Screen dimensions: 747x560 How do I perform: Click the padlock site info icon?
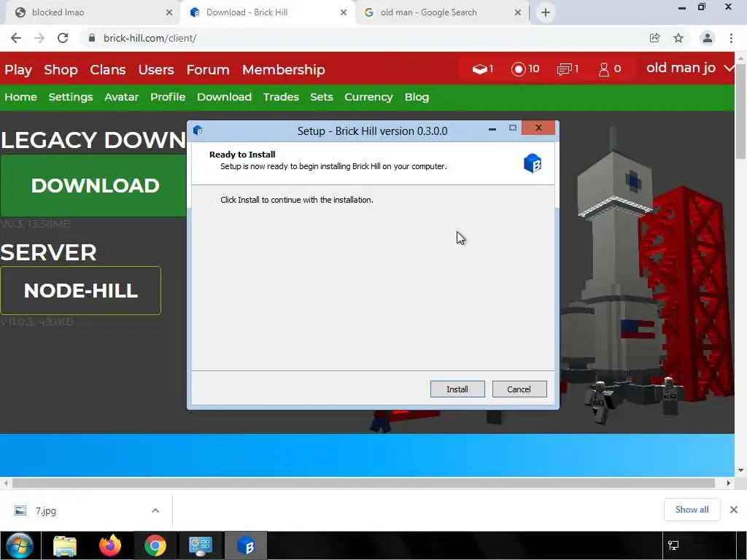tap(92, 38)
